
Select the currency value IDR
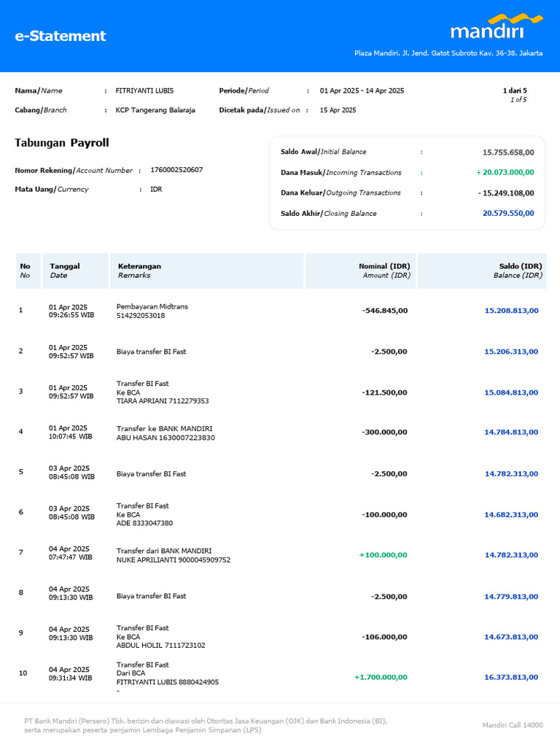[x=156, y=189]
